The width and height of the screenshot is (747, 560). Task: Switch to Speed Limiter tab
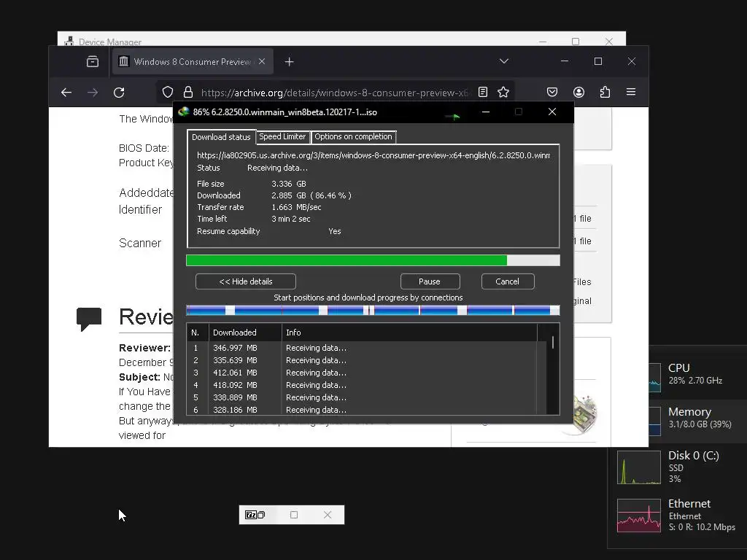282,136
